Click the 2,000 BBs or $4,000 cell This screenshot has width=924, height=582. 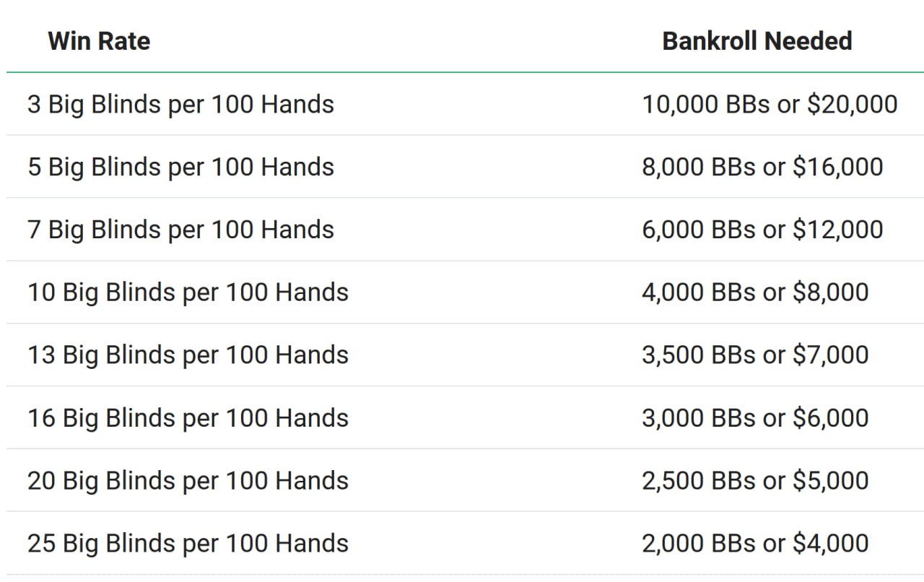click(x=755, y=544)
